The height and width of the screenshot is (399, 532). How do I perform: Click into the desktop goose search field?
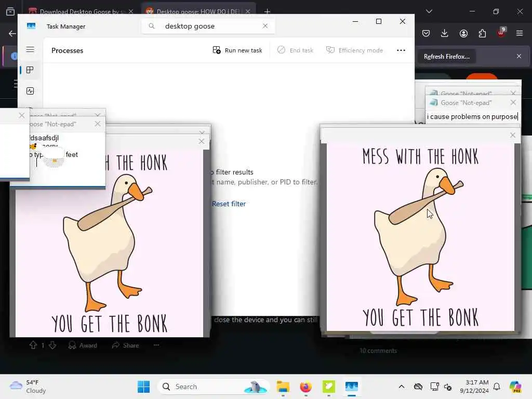pos(208,26)
